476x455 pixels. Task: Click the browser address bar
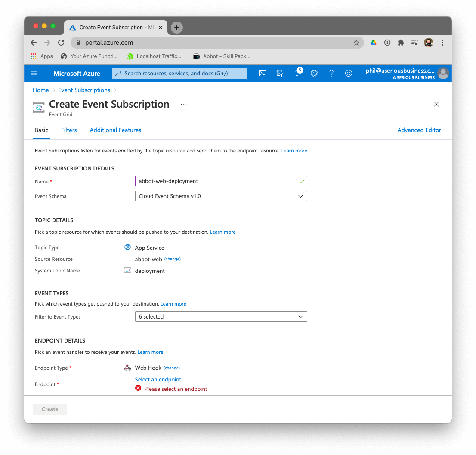click(x=217, y=43)
